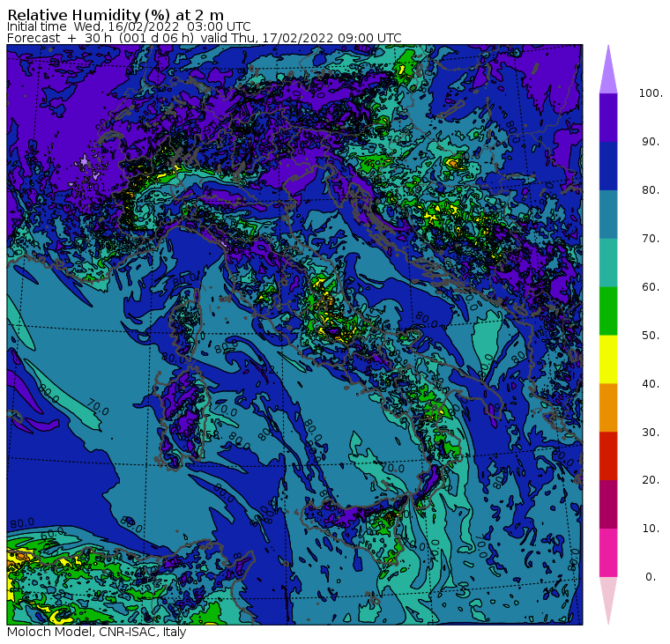Click the '20.' colorbar label
Screen dimensions: 670x644
pyautogui.click(x=651, y=480)
